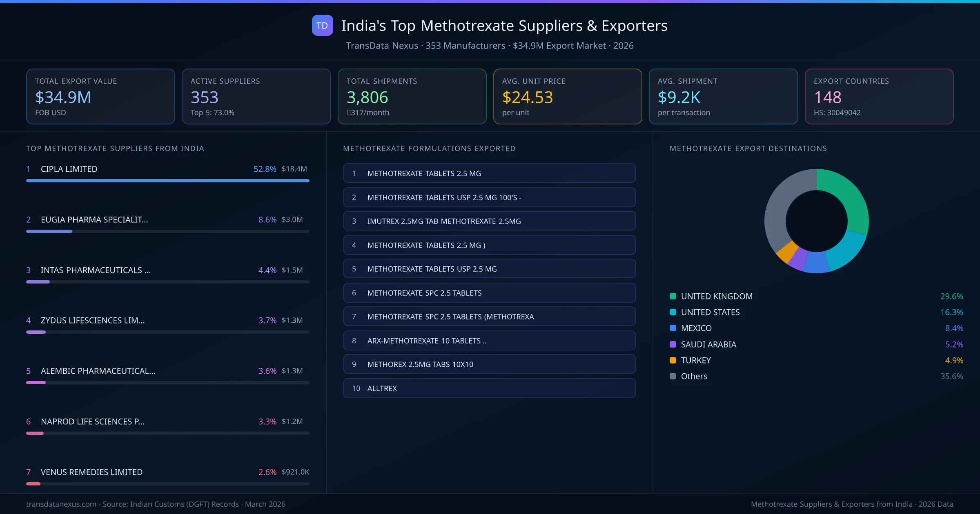The width and height of the screenshot is (980, 514).
Task: Click the transdatanexus.com link in footer
Action: pos(62,504)
